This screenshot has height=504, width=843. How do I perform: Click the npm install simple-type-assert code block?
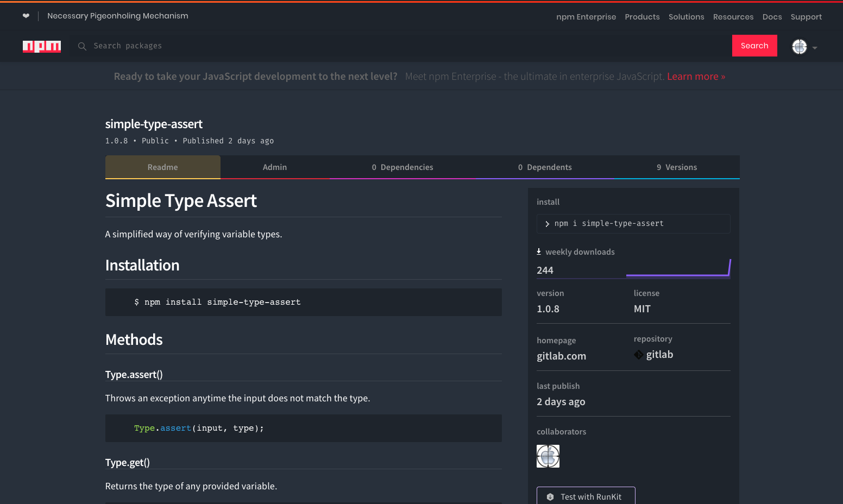click(304, 302)
